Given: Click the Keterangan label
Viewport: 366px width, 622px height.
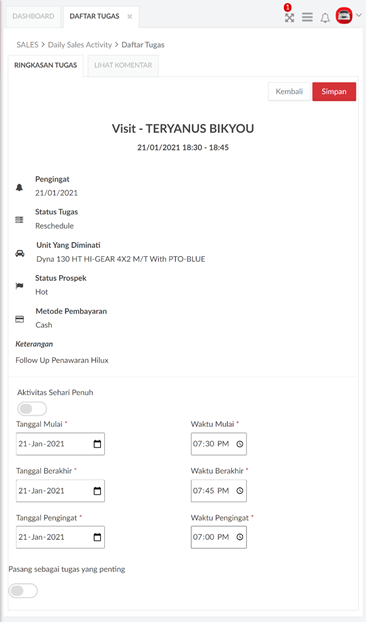Looking at the screenshot, I should pyautogui.click(x=34, y=344).
